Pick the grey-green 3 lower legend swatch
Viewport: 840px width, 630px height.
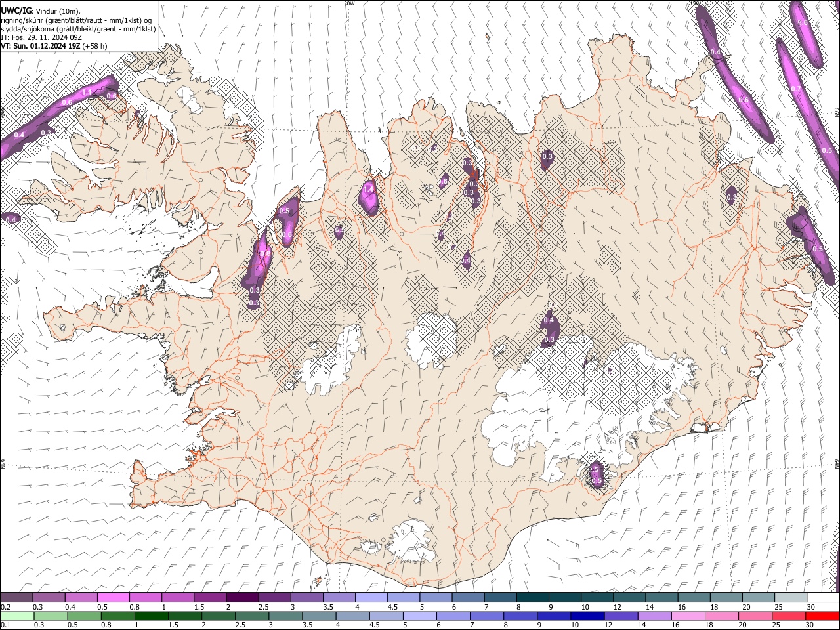point(285,616)
